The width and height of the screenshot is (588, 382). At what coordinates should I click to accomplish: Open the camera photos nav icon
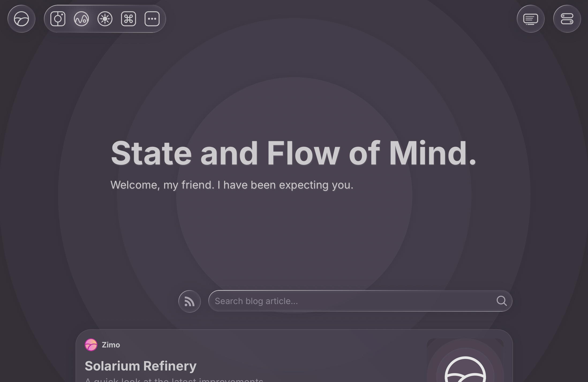(x=58, y=19)
